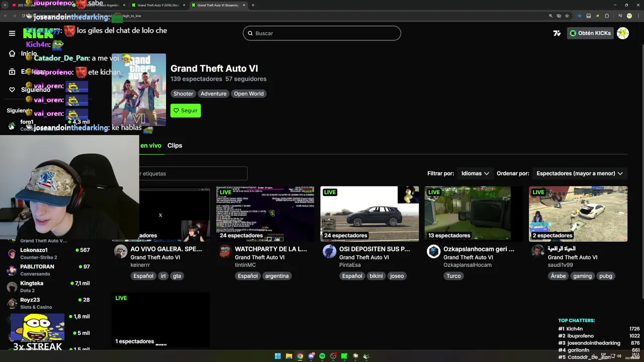
Task: Open the green Kick app taskbar icon
Action: tap(344, 356)
